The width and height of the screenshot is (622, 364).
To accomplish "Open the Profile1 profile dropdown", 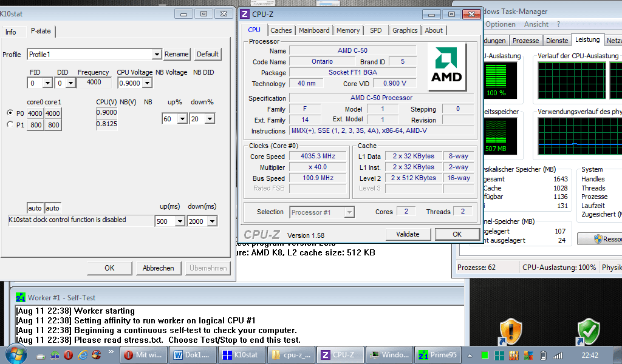I will coord(157,54).
